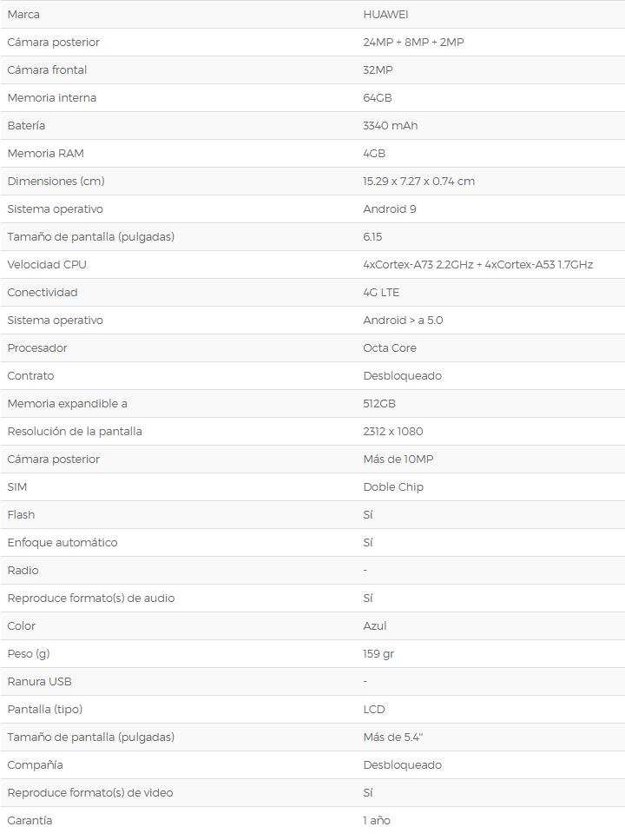Click the Octa Core processor value
This screenshot has width=625, height=840.
pyautogui.click(x=390, y=348)
